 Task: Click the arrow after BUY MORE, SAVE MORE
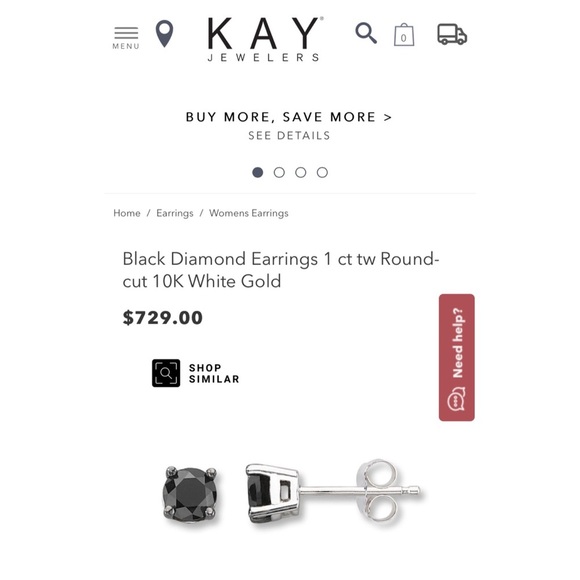[x=388, y=117]
